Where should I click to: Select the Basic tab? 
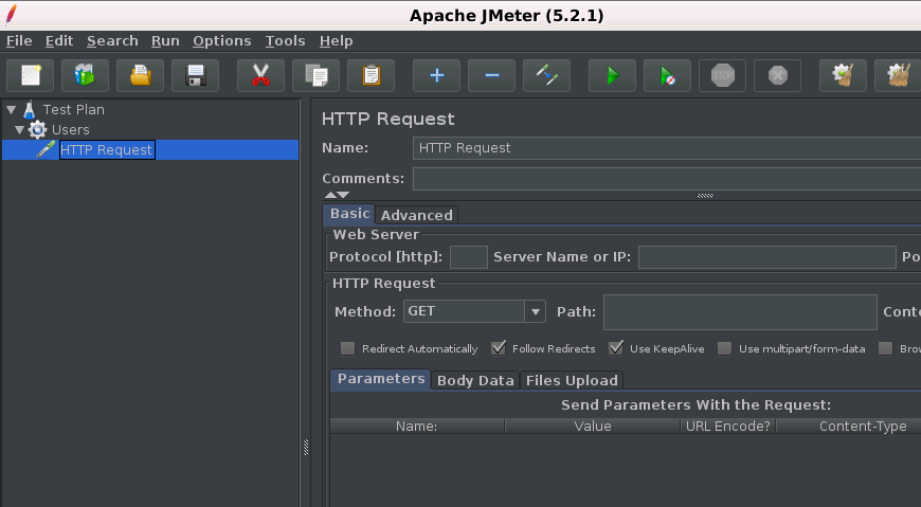coord(349,214)
